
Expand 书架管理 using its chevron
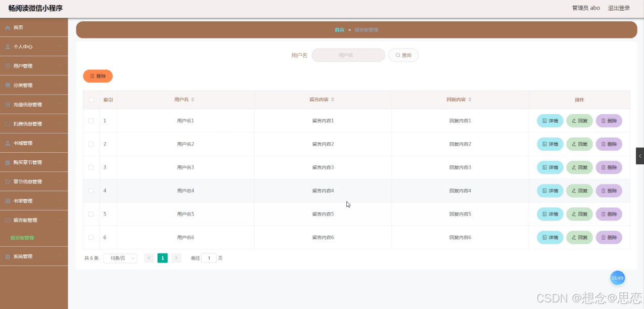(x=59, y=201)
